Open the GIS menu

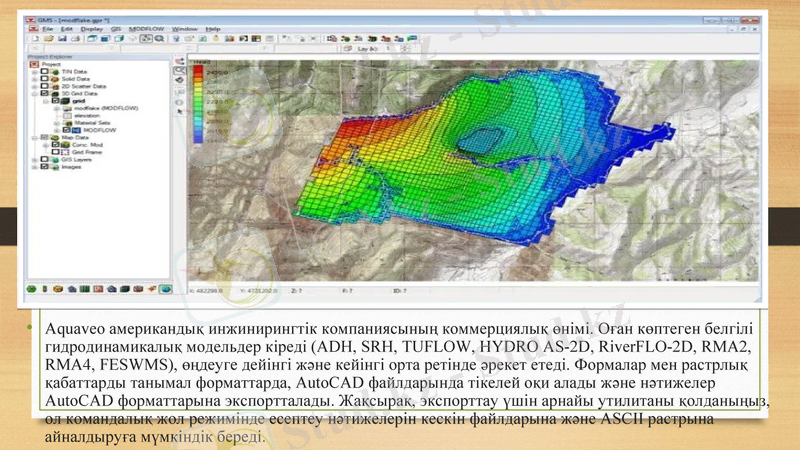coord(116,29)
